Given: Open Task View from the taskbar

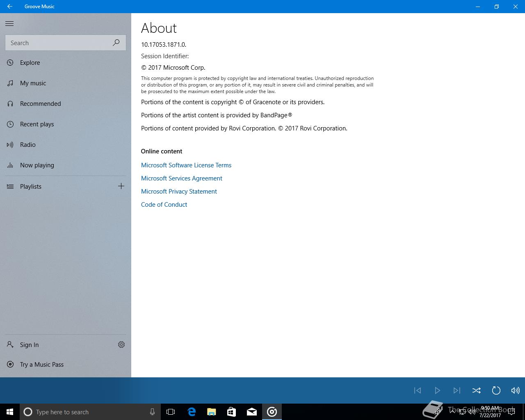Looking at the screenshot, I should (x=171, y=412).
